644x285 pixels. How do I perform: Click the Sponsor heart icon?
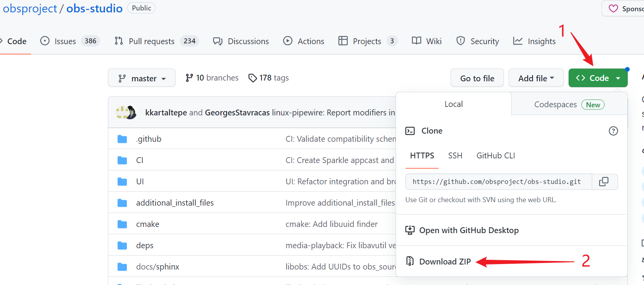[x=613, y=9]
